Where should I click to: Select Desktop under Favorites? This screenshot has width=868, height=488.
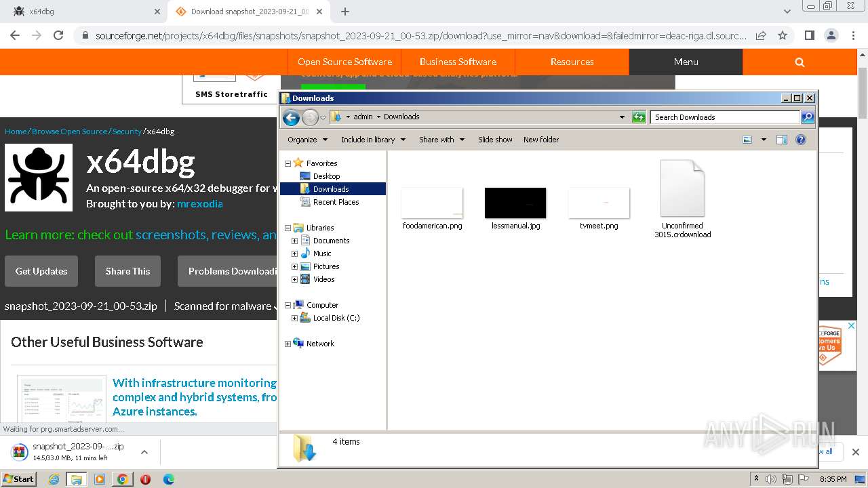(x=326, y=176)
